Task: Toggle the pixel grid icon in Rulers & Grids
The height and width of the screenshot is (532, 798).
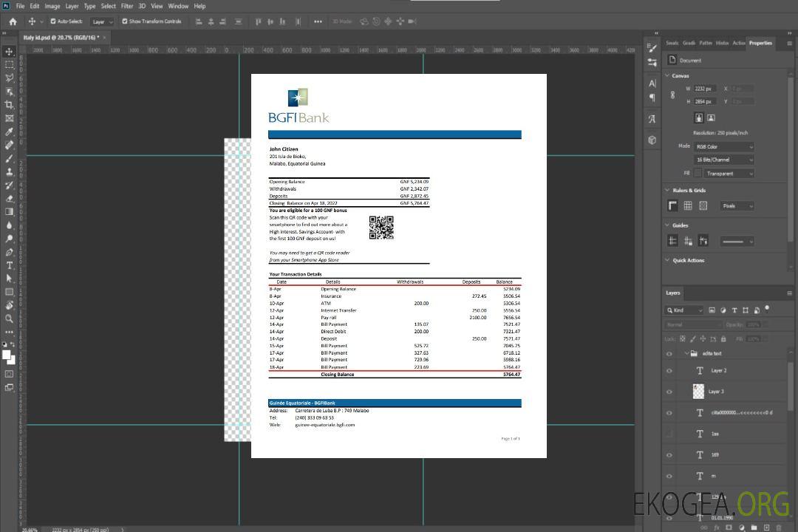Action: tap(688, 206)
